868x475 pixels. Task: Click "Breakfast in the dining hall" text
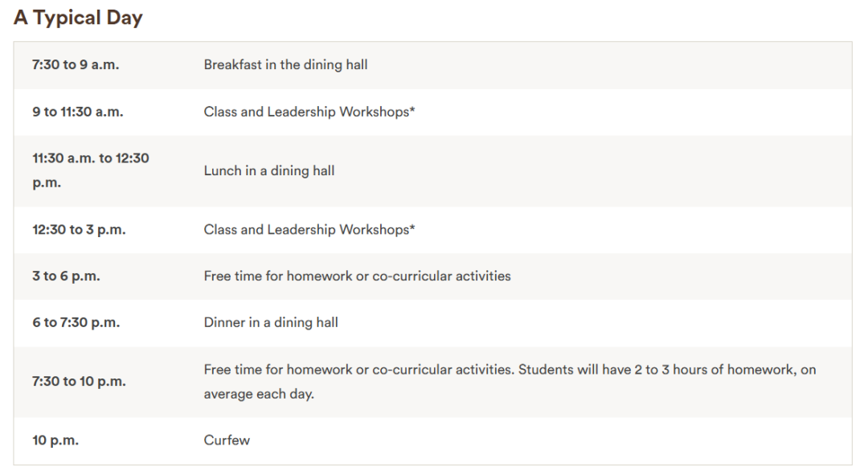[285, 65]
